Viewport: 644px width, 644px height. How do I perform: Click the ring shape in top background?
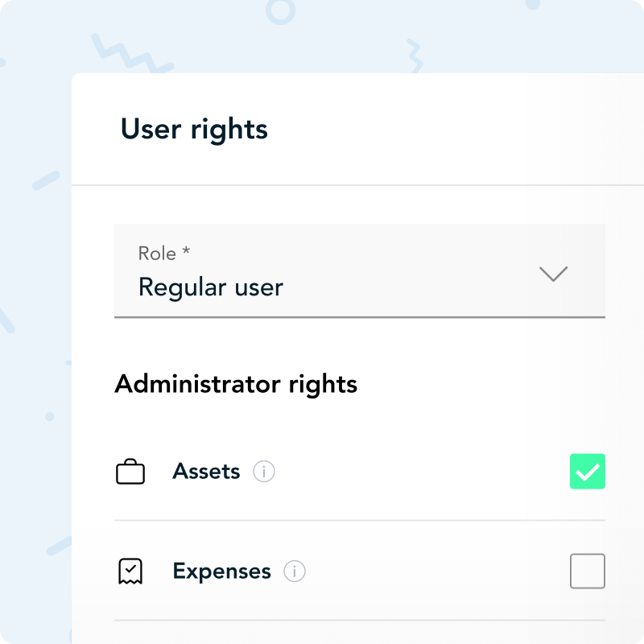(280, 10)
